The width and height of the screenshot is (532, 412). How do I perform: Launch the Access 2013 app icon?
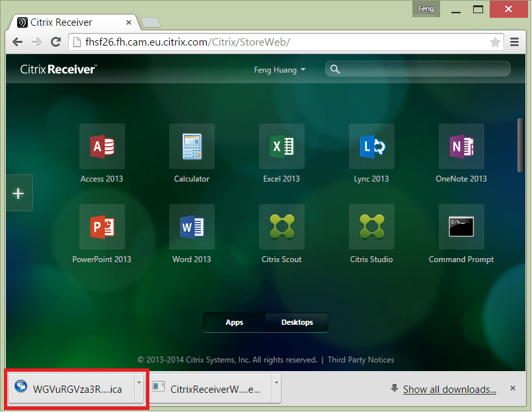pyautogui.click(x=101, y=146)
